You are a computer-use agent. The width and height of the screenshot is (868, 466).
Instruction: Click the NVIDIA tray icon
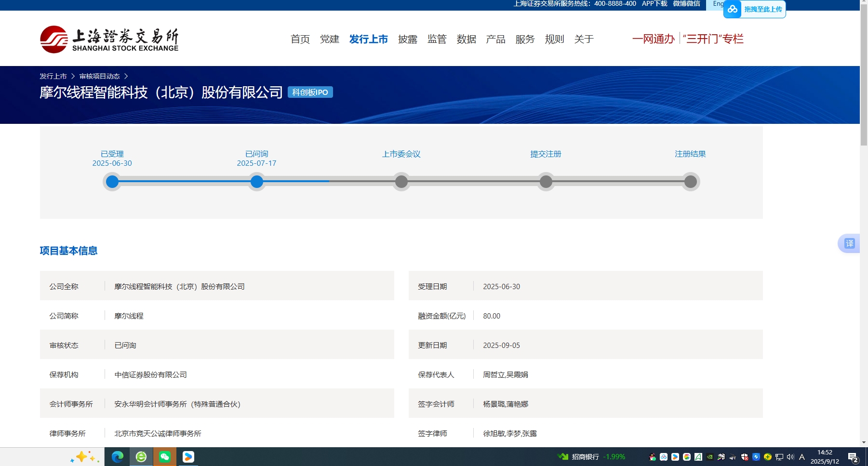pyautogui.click(x=710, y=457)
